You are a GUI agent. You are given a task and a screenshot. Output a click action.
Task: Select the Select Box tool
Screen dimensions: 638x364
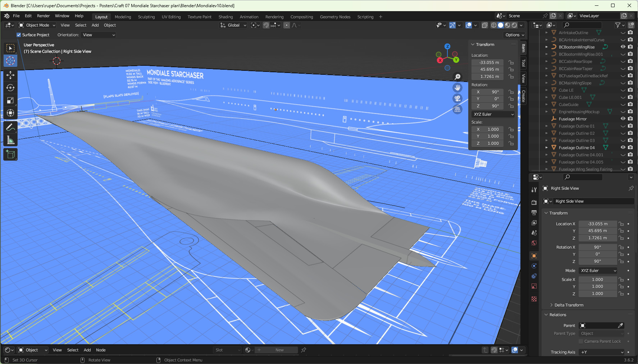[x=10, y=48]
